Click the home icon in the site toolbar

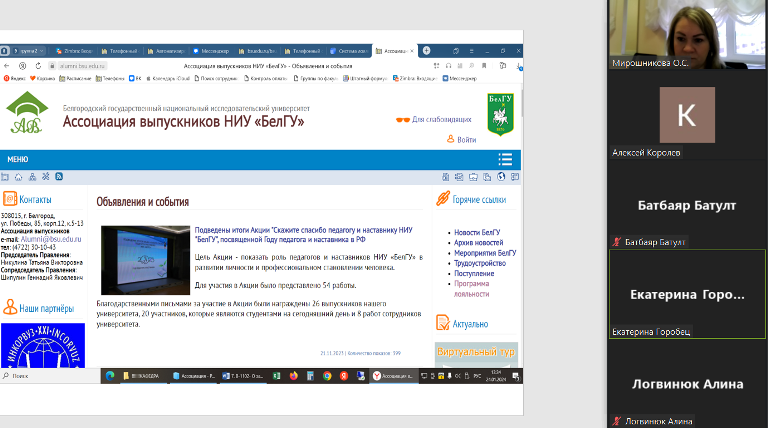pos(18,177)
